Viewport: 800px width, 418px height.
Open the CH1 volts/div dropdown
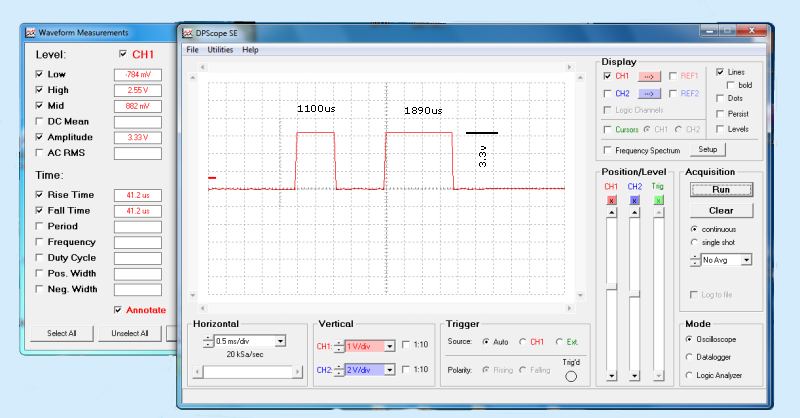(389, 346)
